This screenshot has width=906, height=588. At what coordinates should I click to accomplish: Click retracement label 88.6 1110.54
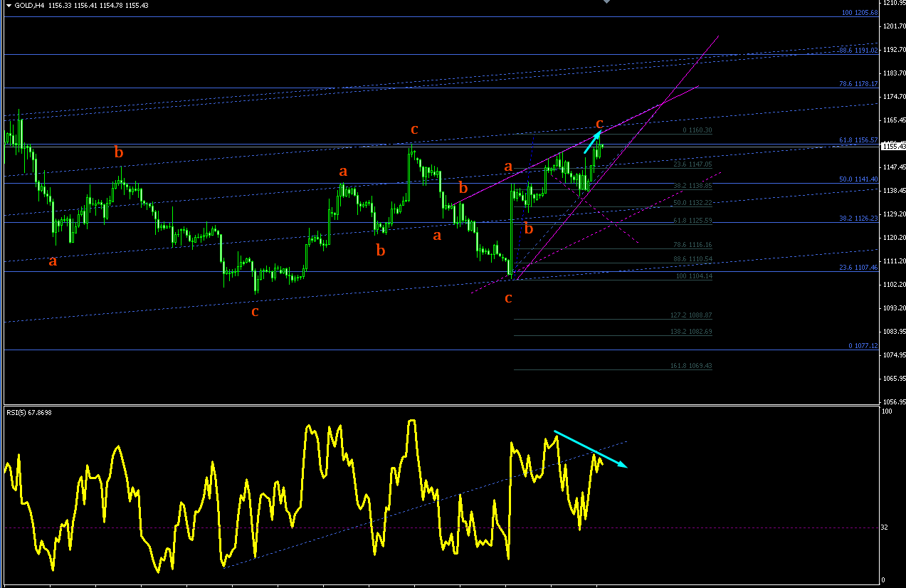pos(693,259)
